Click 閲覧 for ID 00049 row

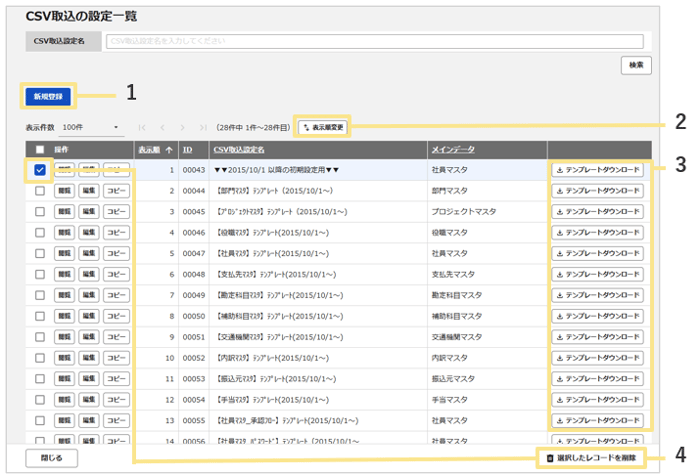(64, 295)
